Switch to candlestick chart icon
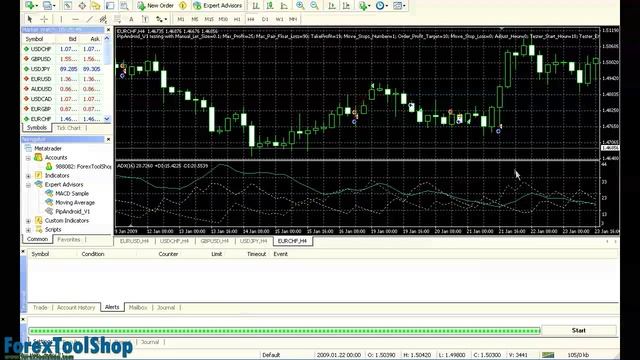640x360 pixels. 270,6
